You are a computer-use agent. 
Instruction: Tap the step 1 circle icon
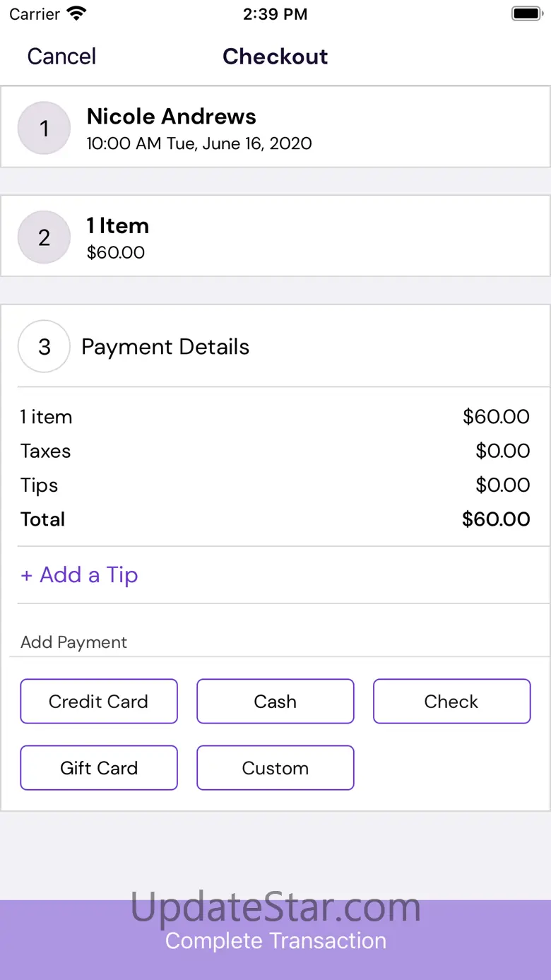tap(44, 128)
